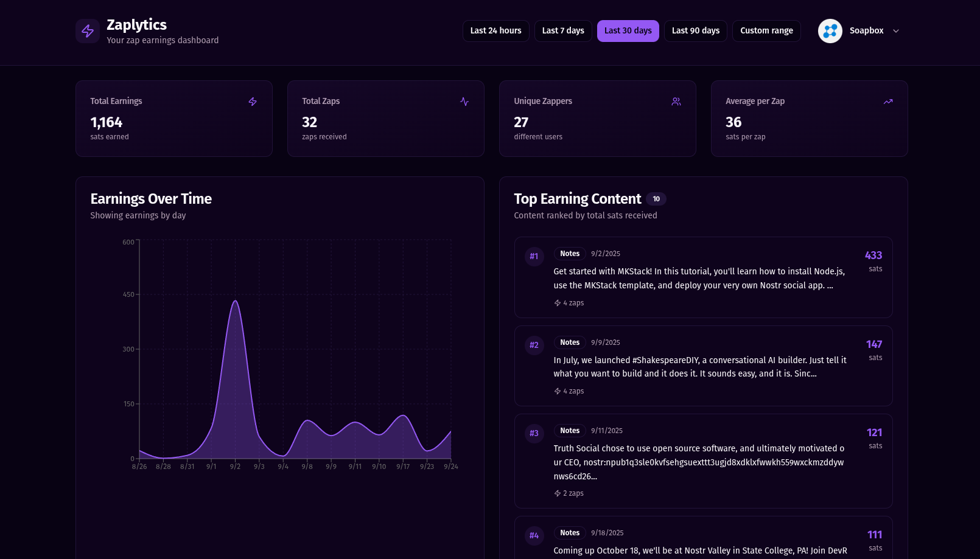Click the Soapbox profile avatar
The width and height of the screenshot is (980, 559).
[829, 30]
